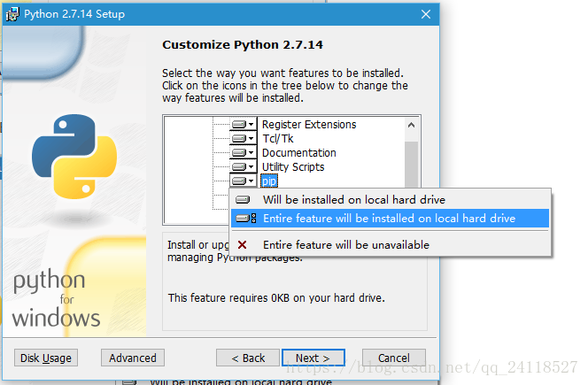Go back with the '< Back' button
The image size is (588, 385).
248,358
